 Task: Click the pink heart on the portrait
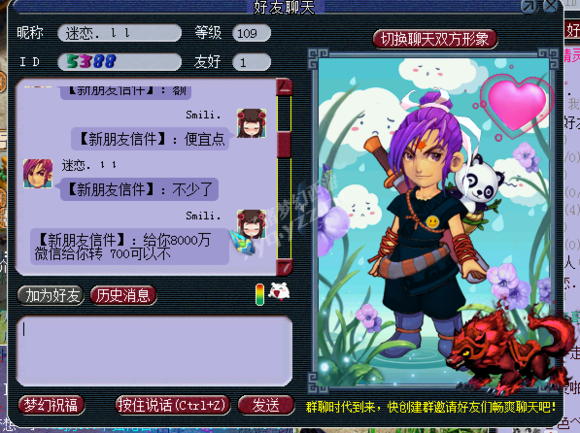(517, 106)
